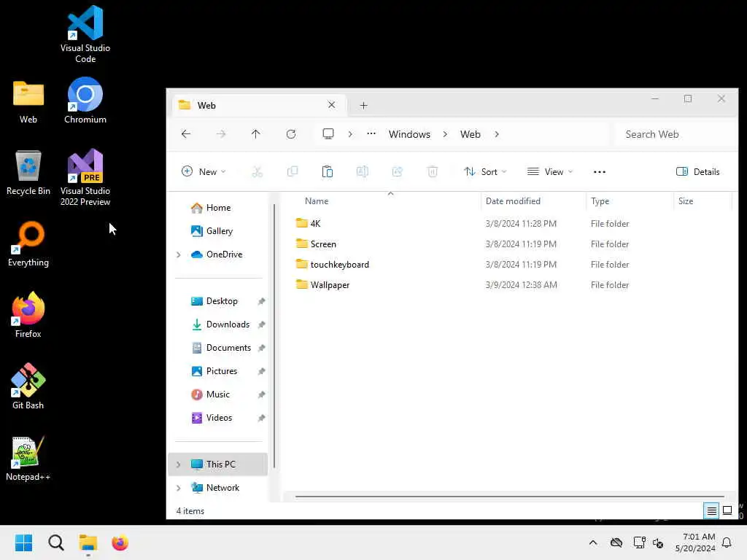Select Firefox desktop shortcut
Image resolution: width=747 pixels, height=560 pixels.
coord(28,315)
